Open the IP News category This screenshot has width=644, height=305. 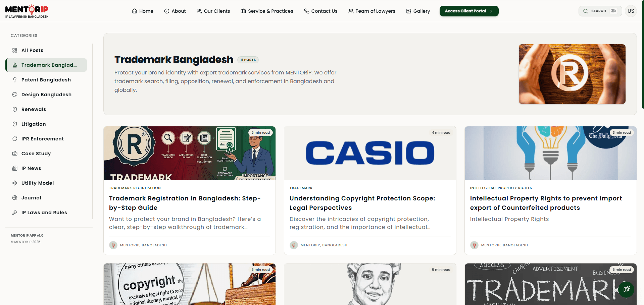[46, 168]
